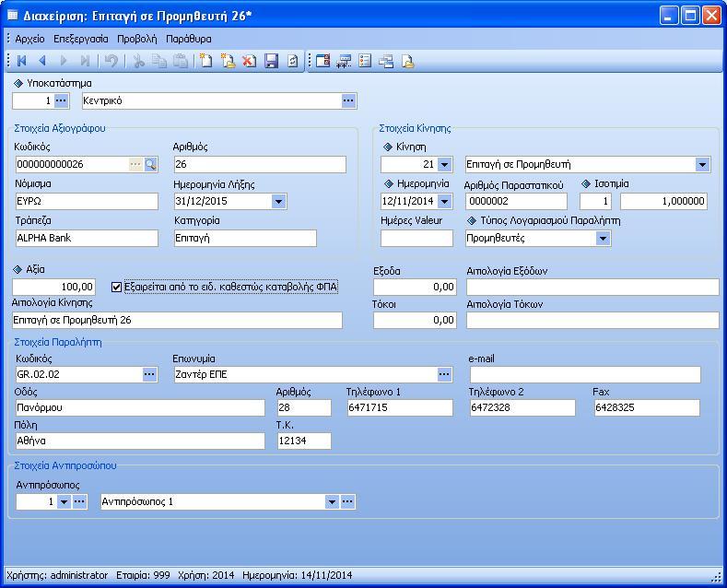Screen dimensions: 727x588
Task: Expand the representative number dropdown arrow
Action: pyautogui.click(x=64, y=501)
